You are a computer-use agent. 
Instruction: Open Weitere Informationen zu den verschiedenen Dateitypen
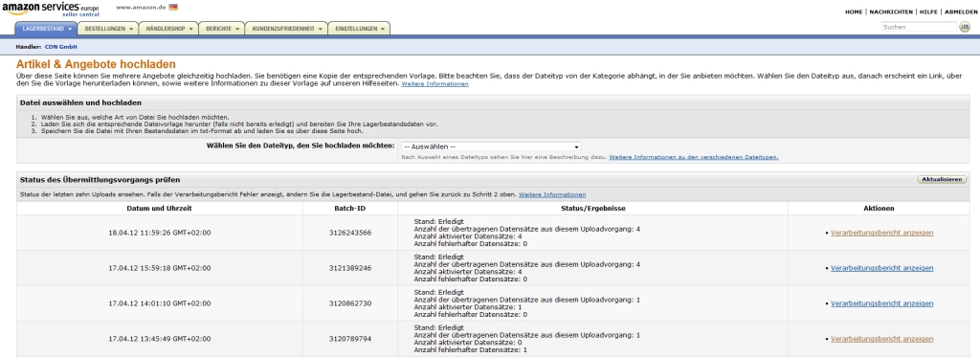pyautogui.click(x=694, y=157)
